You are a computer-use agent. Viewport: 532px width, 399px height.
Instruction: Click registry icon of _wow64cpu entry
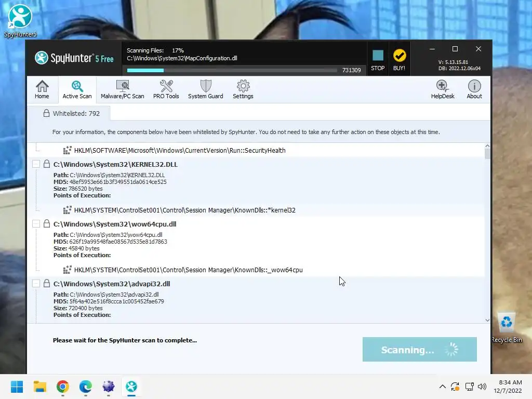pos(67,270)
